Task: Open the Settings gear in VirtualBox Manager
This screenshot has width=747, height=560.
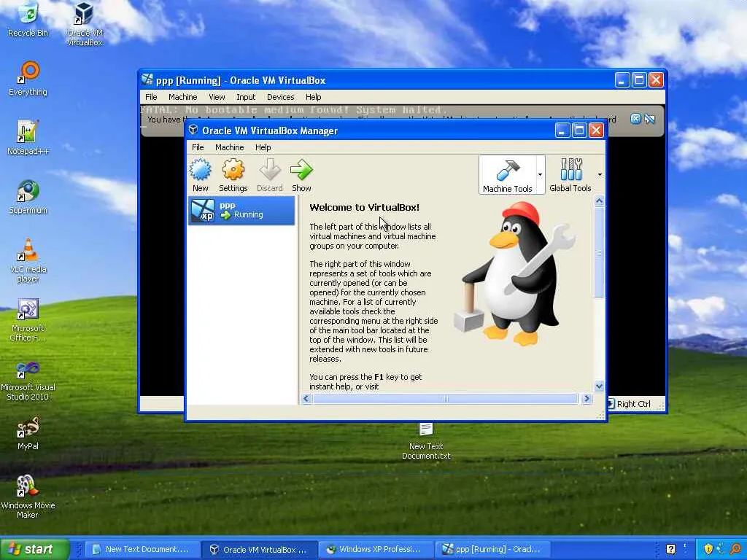Action: [x=233, y=175]
